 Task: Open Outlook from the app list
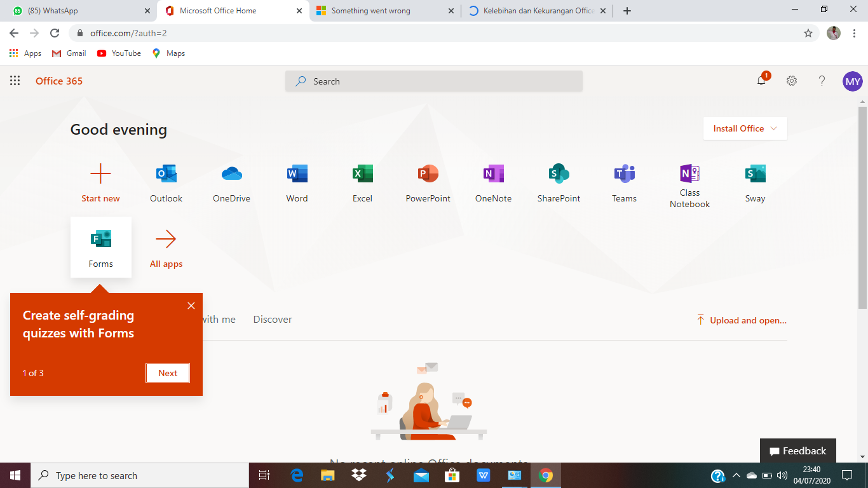166,183
